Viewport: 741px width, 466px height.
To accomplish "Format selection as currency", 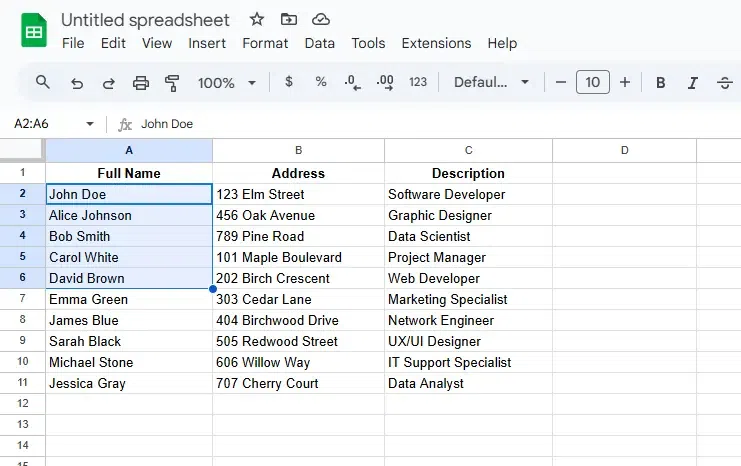I will 289,83.
